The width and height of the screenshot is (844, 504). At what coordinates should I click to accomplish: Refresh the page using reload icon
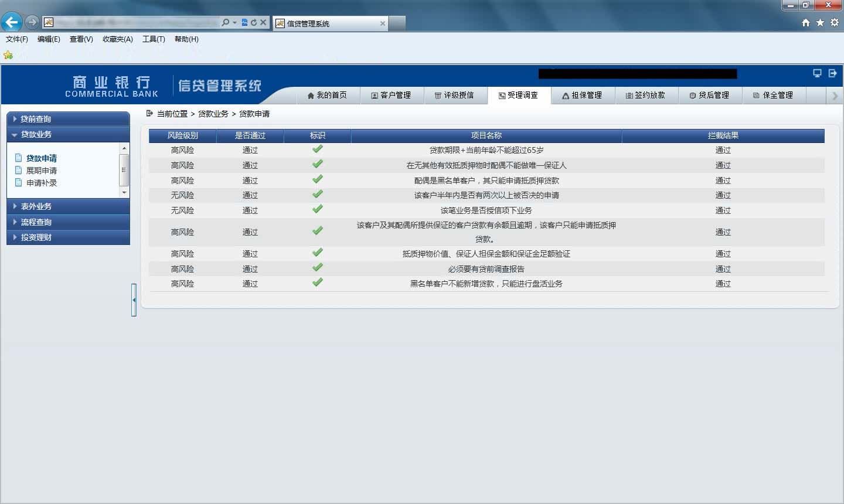254,22
